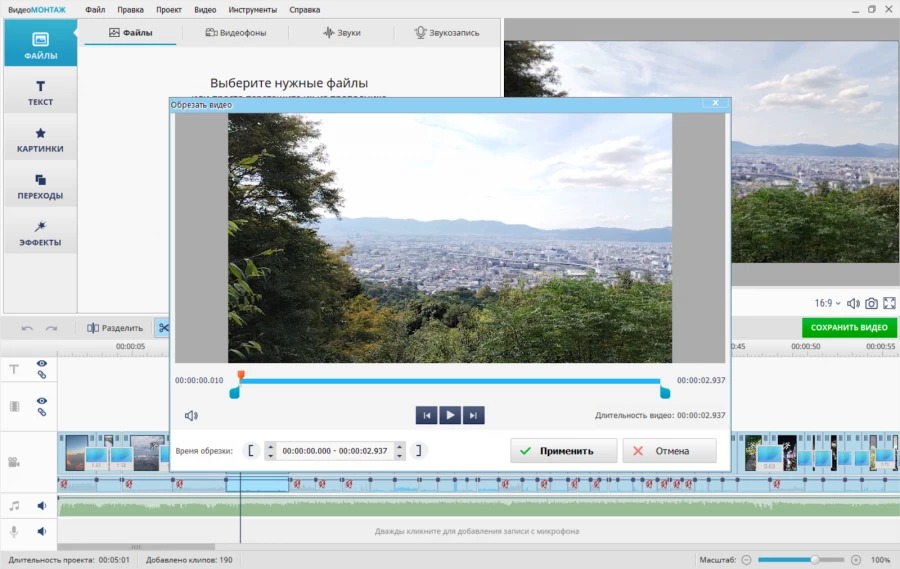The image size is (900, 569).
Task: Open the ЭФФЕКТЫ sidebar section
Action: 40,233
